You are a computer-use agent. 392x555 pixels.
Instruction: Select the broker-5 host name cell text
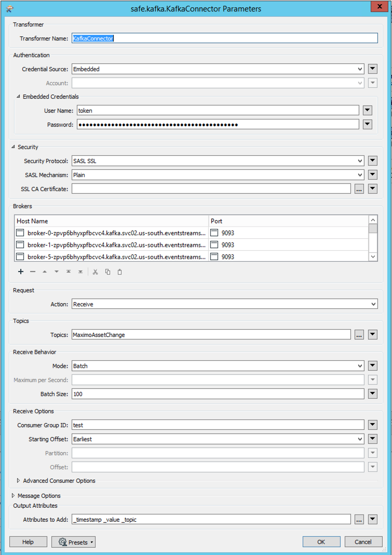(116, 256)
